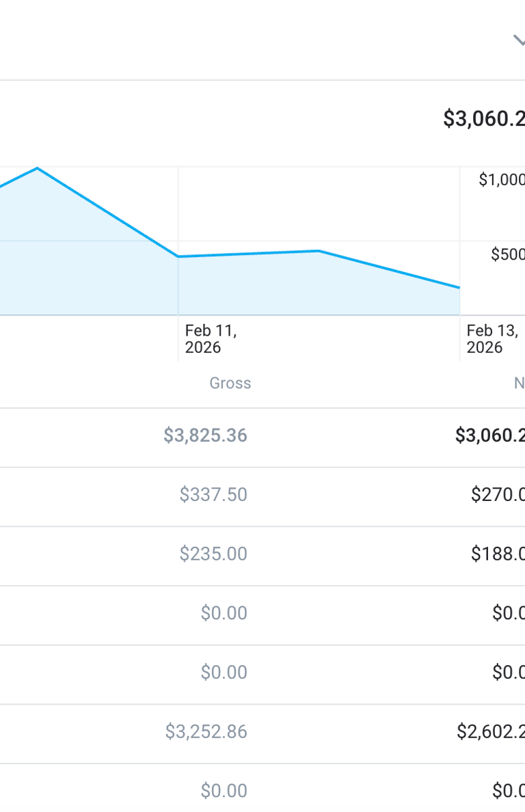Click the partially visible Net column header
Viewport: 525px width, 812px height.
coord(519,383)
